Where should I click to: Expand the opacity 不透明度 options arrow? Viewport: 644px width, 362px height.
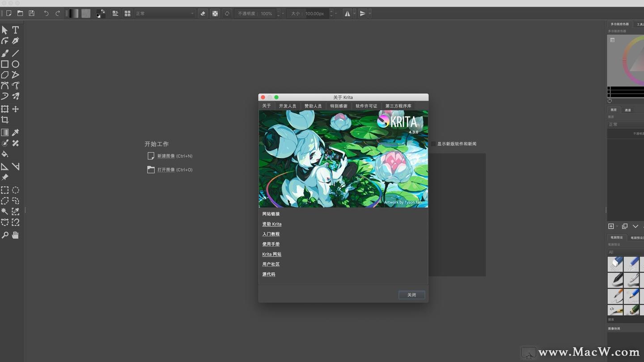[283, 13]
